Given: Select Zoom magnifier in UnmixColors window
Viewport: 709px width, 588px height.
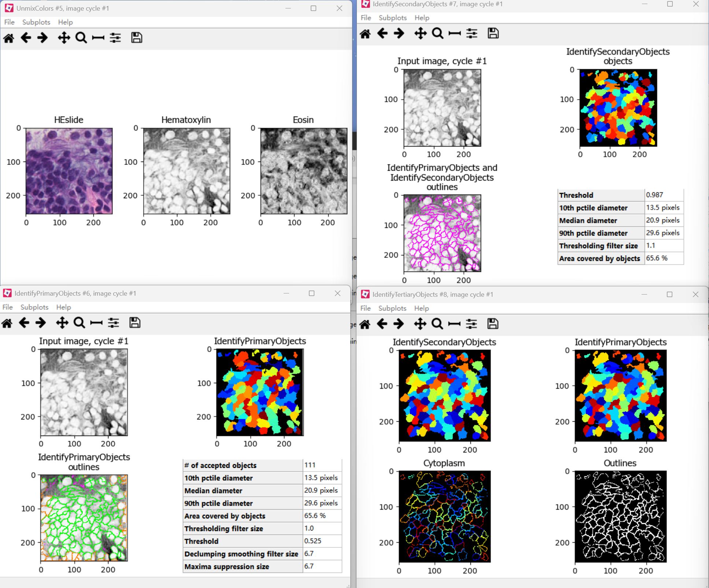Looking at the screenshot, I should pyautogui.click(x=81, y=38).
